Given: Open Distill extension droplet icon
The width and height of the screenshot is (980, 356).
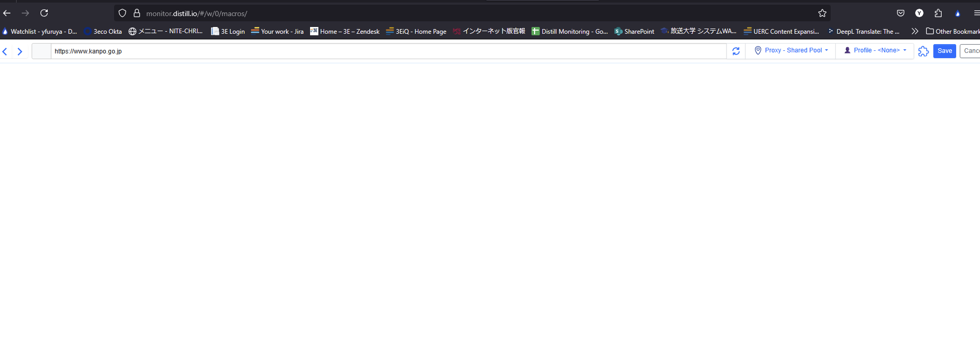Looking at the screenshot, I should point(958,13).
